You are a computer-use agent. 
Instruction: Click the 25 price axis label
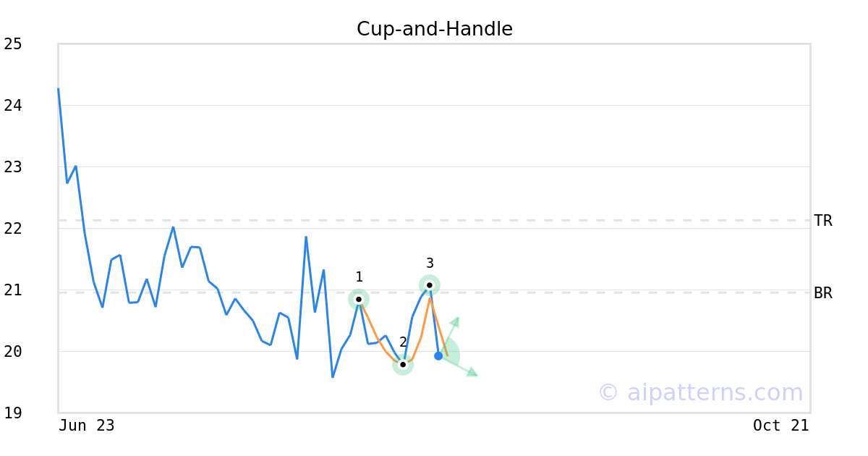[x=13, y=44]
